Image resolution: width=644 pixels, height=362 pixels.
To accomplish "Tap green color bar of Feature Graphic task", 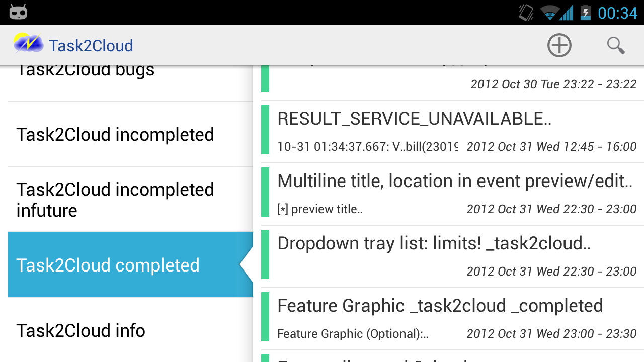I will click(265, 317).
